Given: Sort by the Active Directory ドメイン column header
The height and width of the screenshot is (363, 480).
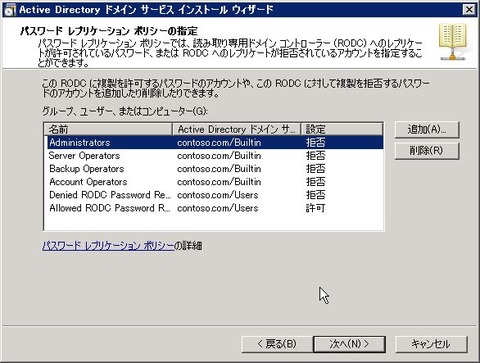Looking at the screenshot, I should (237, 129).
